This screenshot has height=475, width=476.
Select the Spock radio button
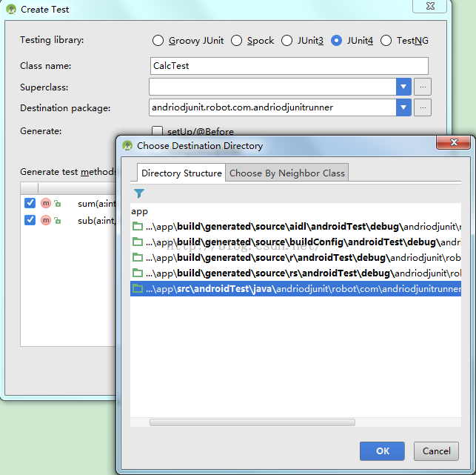click(236, 41)
